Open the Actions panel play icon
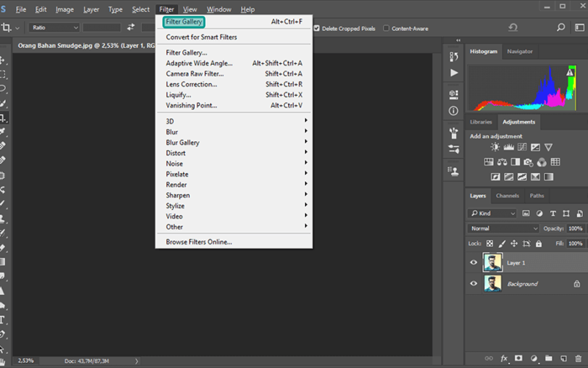The image size is (588, 368). [x=453, y=72]
